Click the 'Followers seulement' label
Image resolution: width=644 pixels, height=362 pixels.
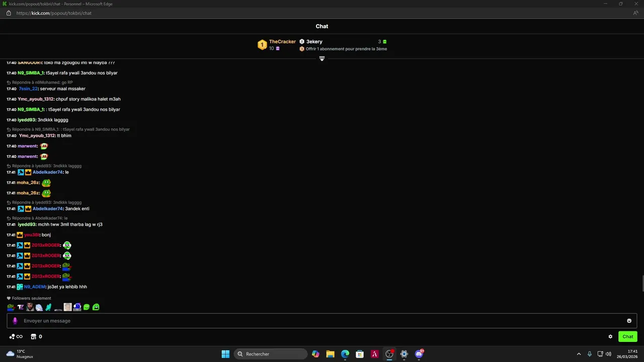[x=31, y=298]
